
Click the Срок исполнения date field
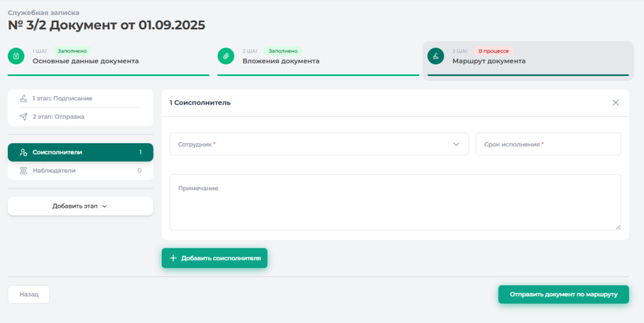click(x=548, y=144)
